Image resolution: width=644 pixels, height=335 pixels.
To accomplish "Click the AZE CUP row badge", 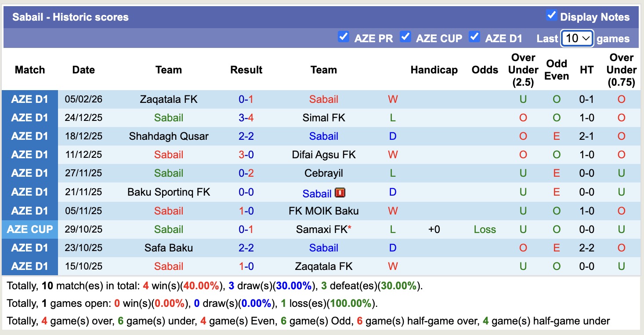I will (x=29, y=229).
